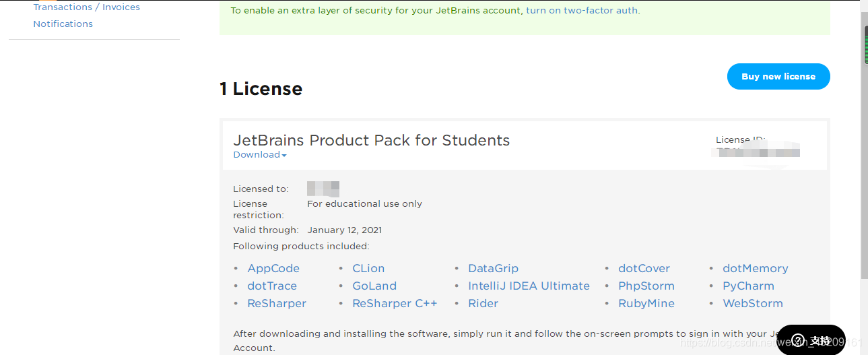
Task: Select the WebStorm link
Action: (753, 303)
